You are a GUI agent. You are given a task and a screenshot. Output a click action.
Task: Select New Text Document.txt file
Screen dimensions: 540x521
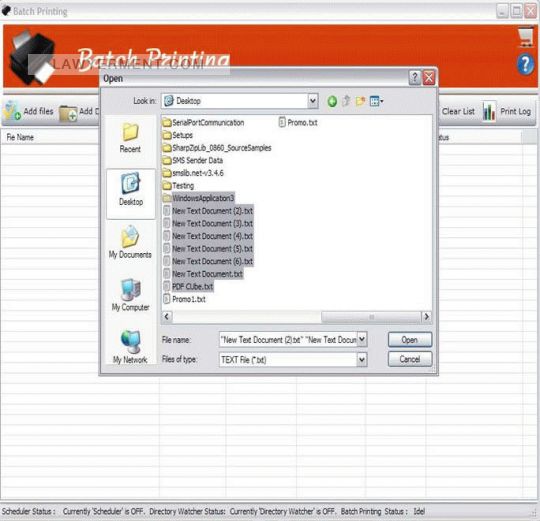(202, 274)
